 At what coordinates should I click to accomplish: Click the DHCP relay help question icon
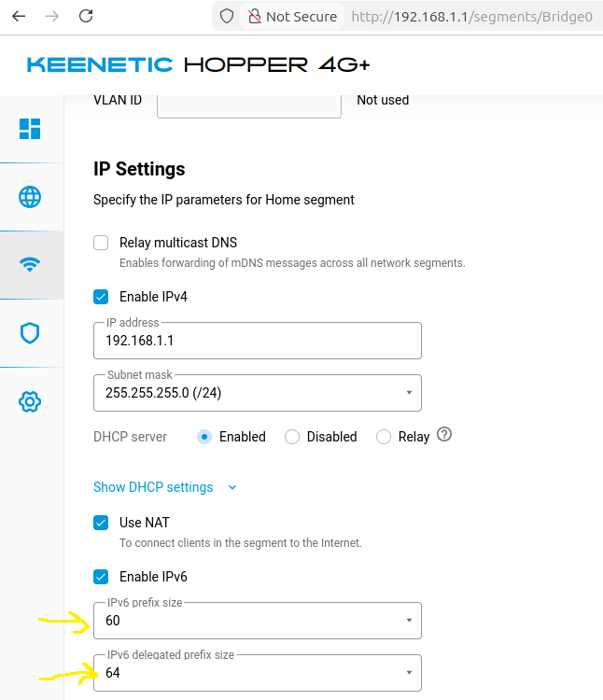444,435
